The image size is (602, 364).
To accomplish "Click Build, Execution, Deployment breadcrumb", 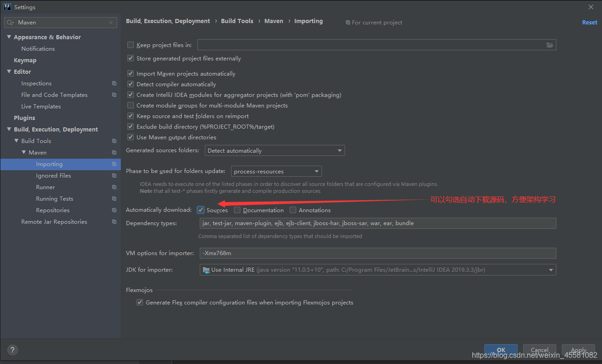I will point(168,21).
